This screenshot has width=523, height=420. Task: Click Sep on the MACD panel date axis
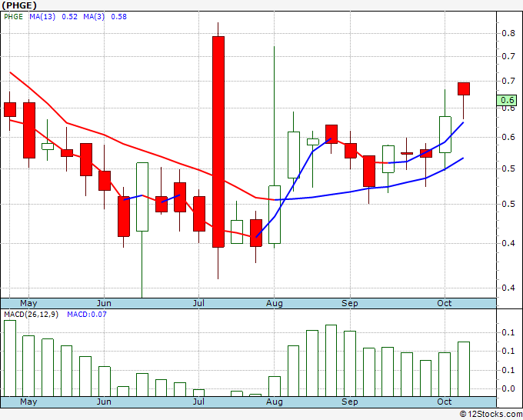coord(349,402)
